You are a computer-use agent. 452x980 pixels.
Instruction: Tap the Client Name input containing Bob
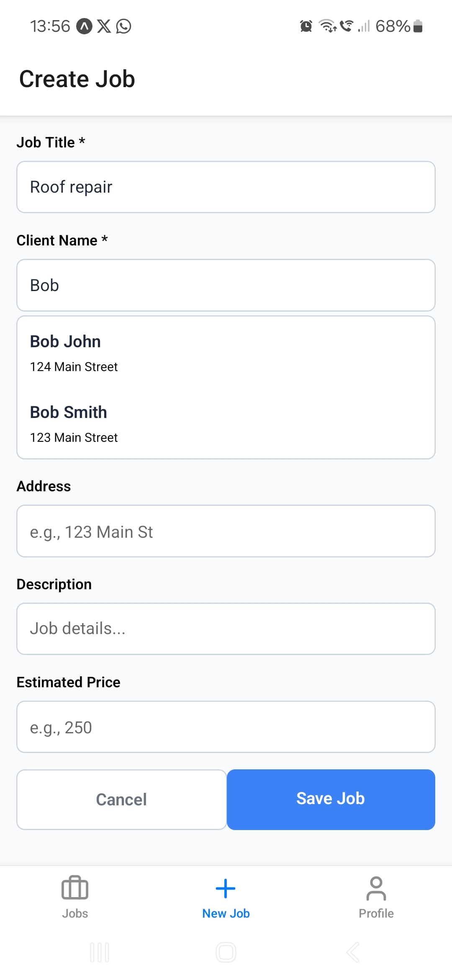[226, 285]
